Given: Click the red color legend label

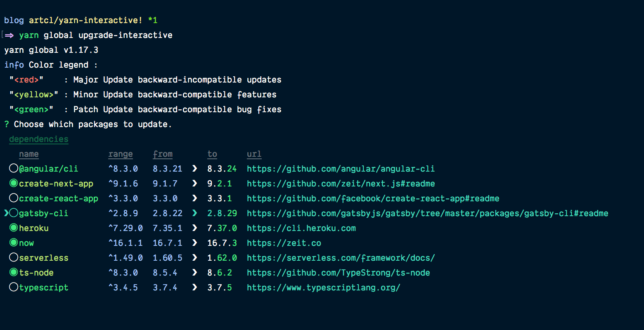Looking at the screenshot, I should tap(26, 80).
